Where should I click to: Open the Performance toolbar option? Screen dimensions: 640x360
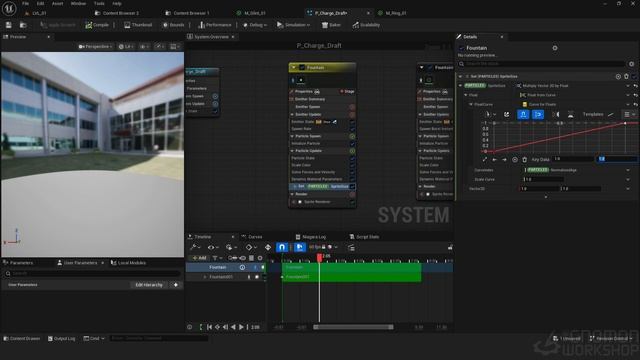click(x=215, y=25)
